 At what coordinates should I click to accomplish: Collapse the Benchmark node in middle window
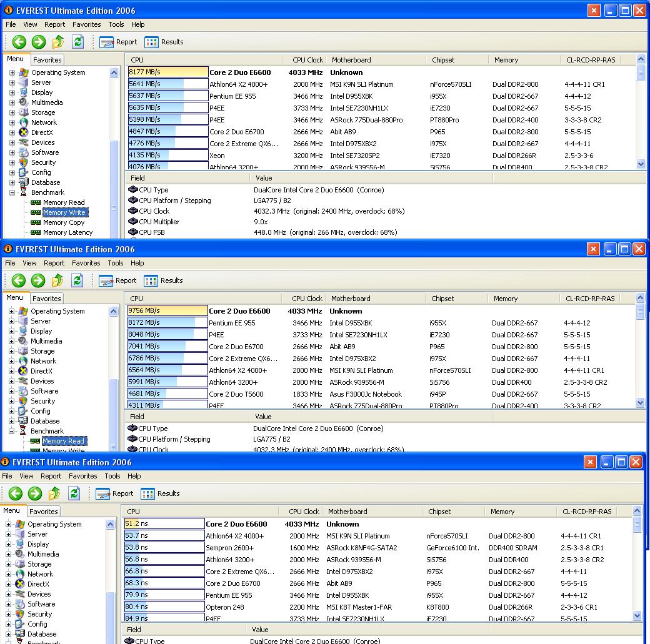pyautogui.click(x=12, y=431)
